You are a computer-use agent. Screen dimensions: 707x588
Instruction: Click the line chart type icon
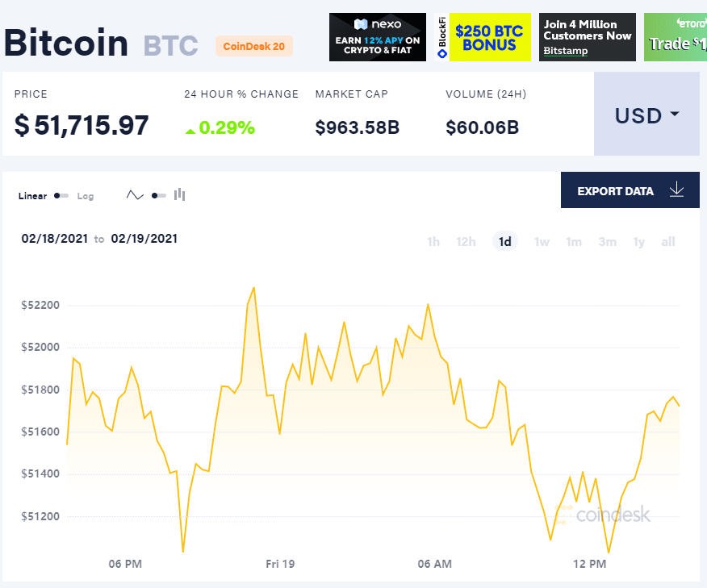135,195
